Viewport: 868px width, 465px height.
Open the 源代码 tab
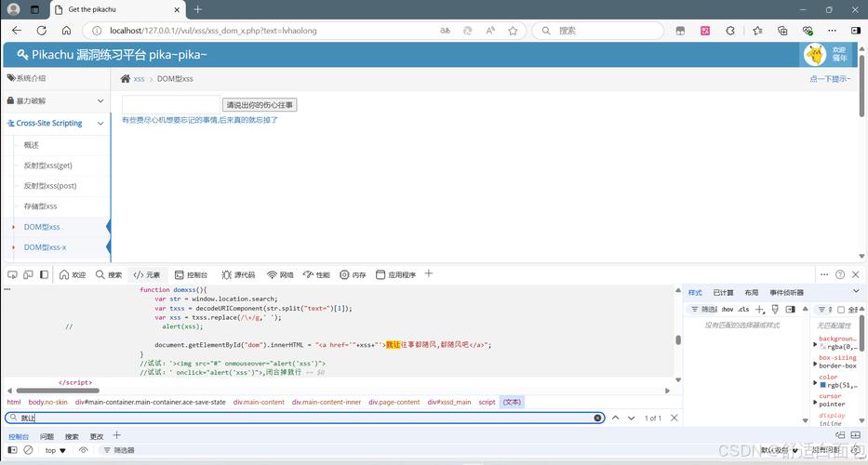coord(238,274)
